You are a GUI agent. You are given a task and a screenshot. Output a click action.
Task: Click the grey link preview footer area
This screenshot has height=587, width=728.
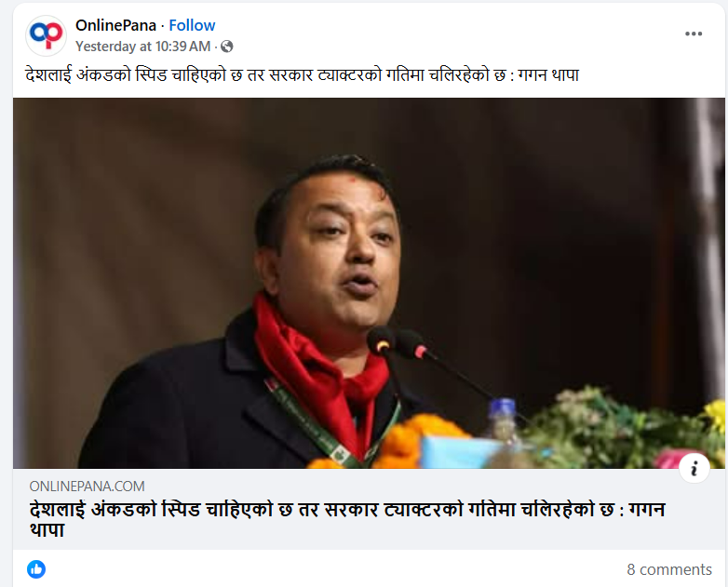369,509
